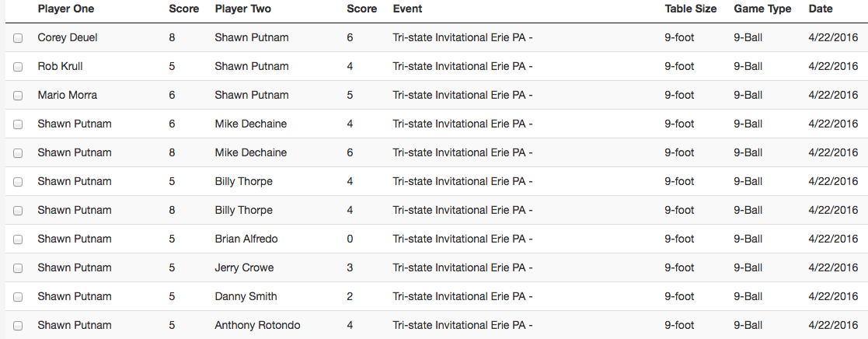Check the Corey Deuel vs Shawn Putnam row checkbox
The height and width of the screenshot is (339, 868).
click(x=18, y=37)
